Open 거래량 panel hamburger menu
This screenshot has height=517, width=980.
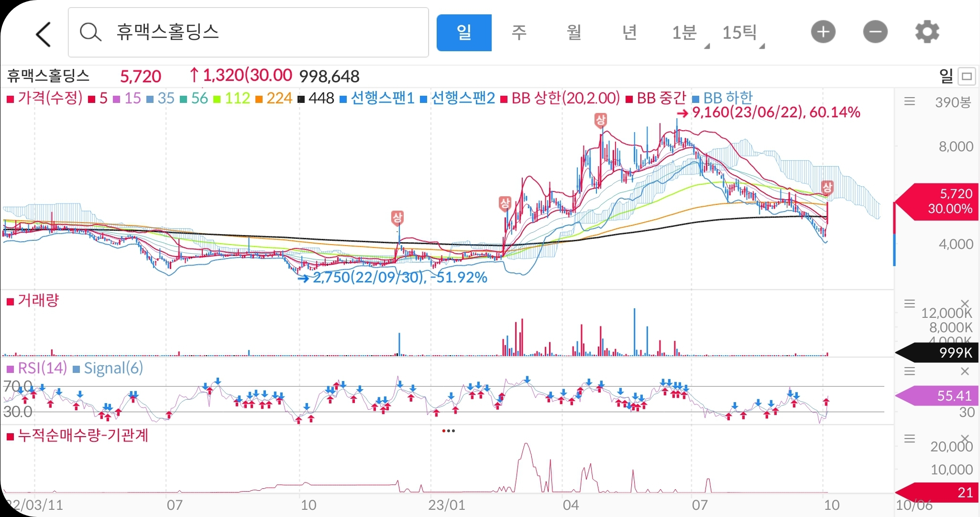(x=909, y=303)
